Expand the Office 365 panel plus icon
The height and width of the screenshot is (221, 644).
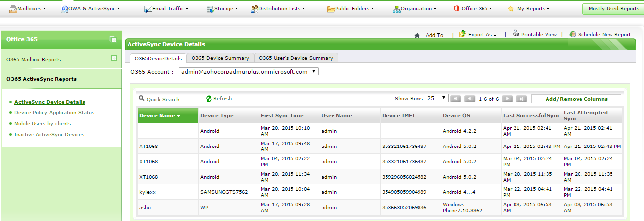pyautogui.click(x=113, y=39)
